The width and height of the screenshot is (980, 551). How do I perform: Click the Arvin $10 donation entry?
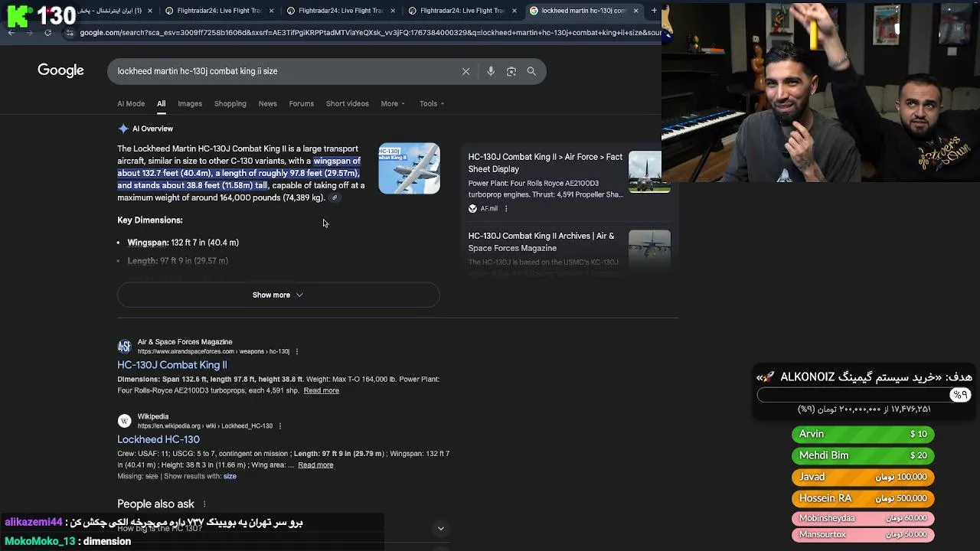pos(863,434)
